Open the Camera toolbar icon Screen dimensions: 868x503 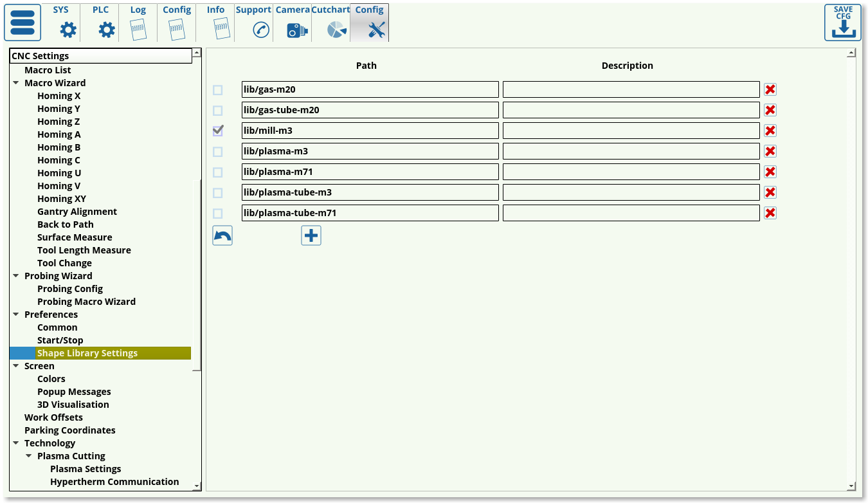(x=296, y=30)
